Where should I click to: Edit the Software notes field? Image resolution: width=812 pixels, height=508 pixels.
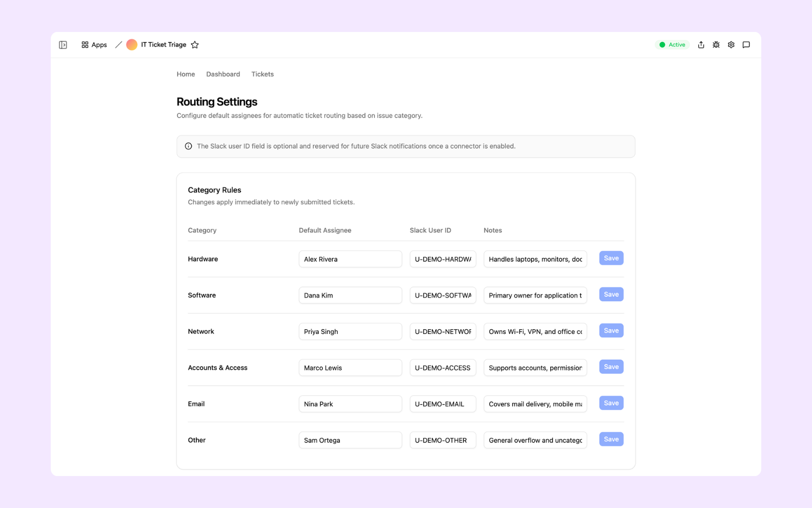535,295
